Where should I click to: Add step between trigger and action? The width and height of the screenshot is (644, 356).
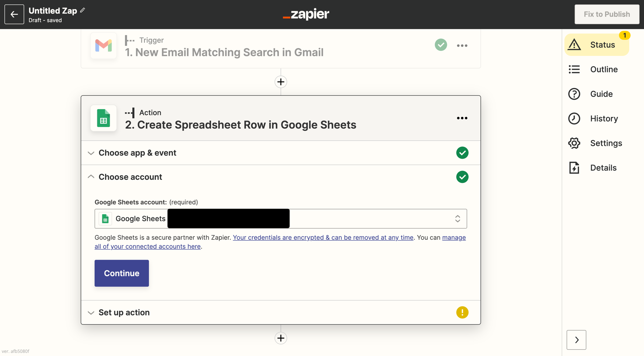281,82
